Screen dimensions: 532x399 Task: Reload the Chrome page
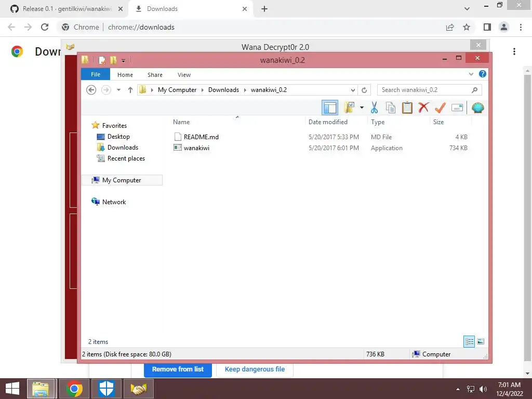click(x=45, y=27)
